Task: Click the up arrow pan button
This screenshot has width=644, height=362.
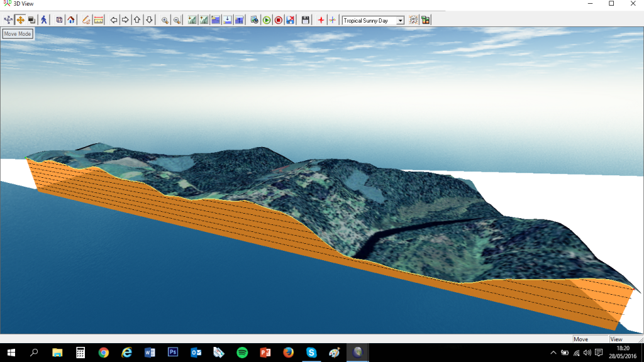Action: point(137,20)
